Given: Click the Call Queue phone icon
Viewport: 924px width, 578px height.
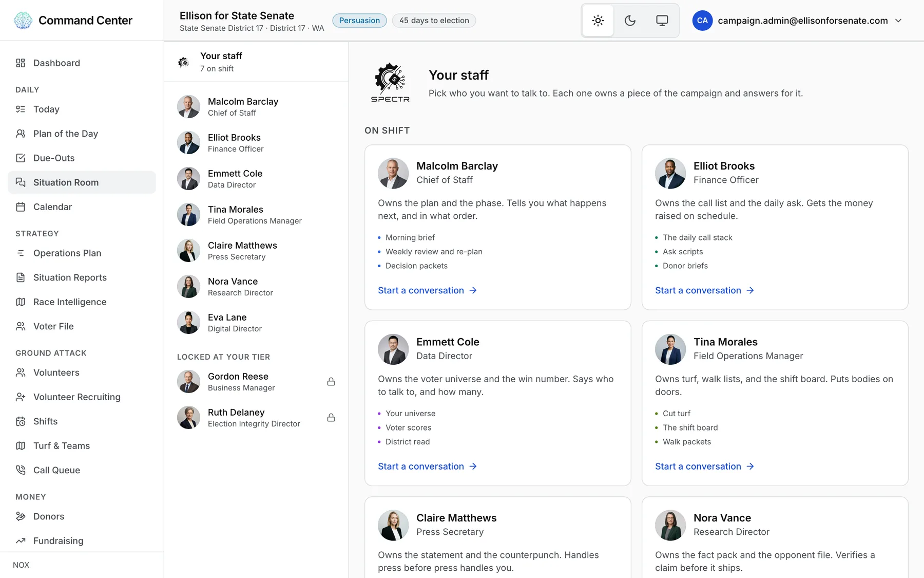Looking at the screenshot, I should (21, 470).
